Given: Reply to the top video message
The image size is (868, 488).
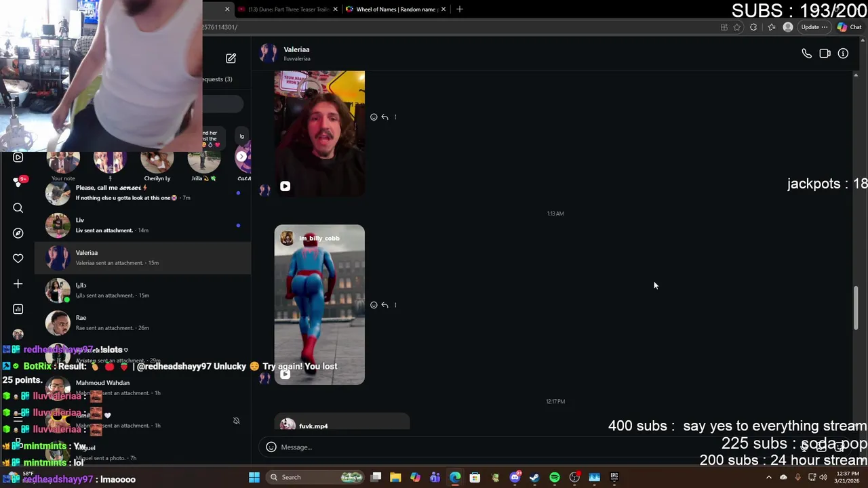Looking at the screenshot, I should click(384, 117).
